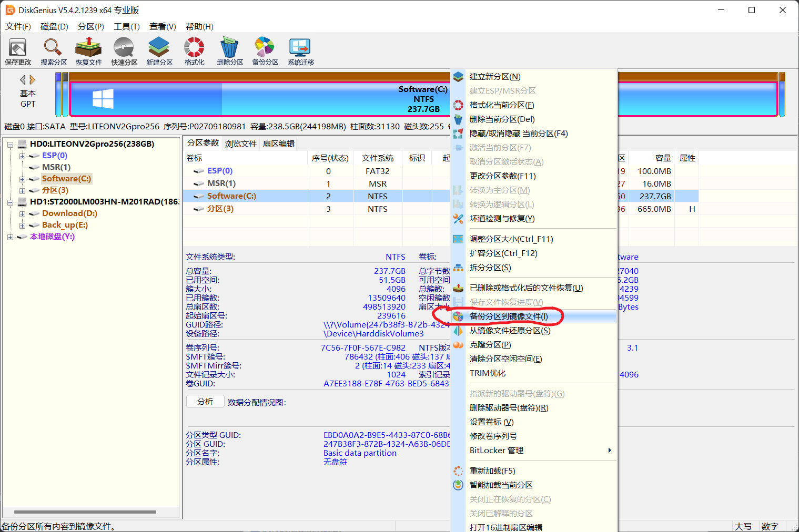Choose 调整分区大小(Ctrl_F11) menu entry
The width and height of the screenshot is (799, 532).
(533, 239)
